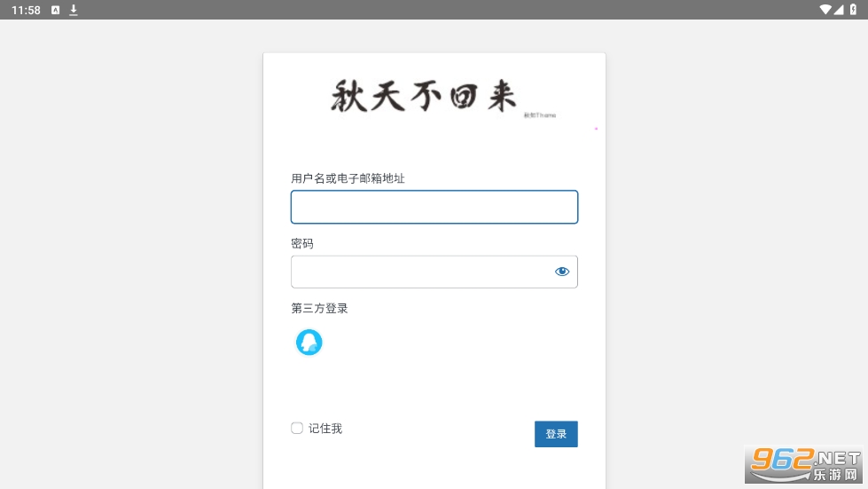Tap the Wi-Fi signal status icon
The image size is (868, 489).
click(x=825, y=10)
